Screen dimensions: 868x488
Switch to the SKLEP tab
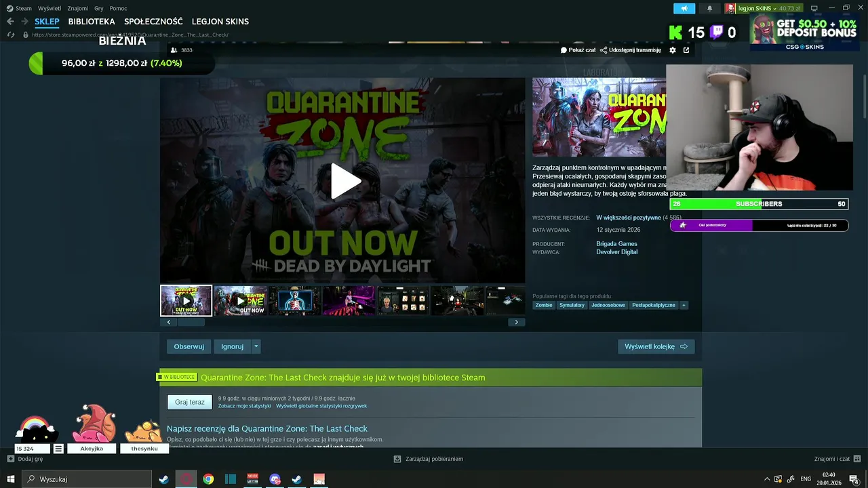pyautogui.click(x=47, y=22)
